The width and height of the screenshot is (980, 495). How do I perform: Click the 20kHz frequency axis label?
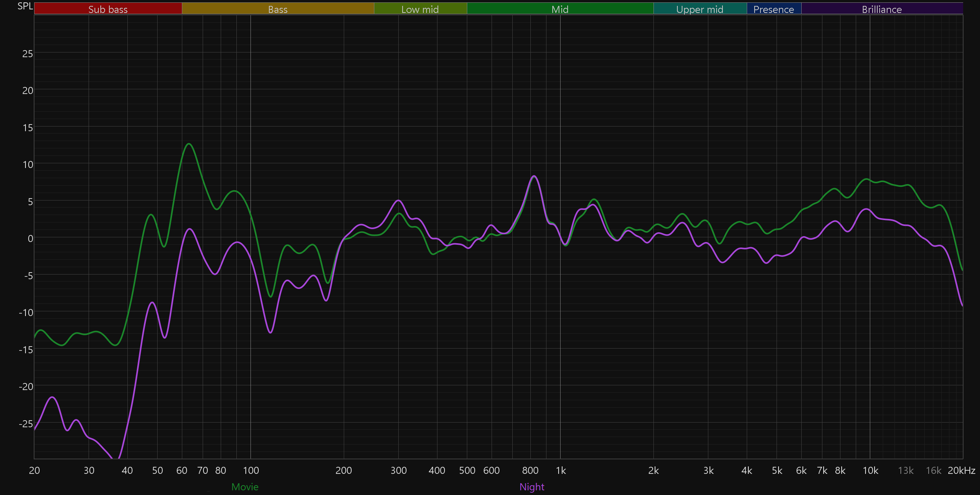961,470
